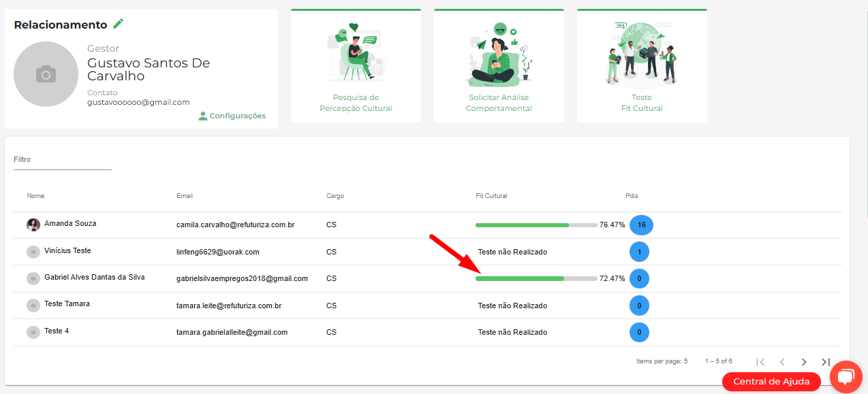Open the Items per page selector

point(685,361)
